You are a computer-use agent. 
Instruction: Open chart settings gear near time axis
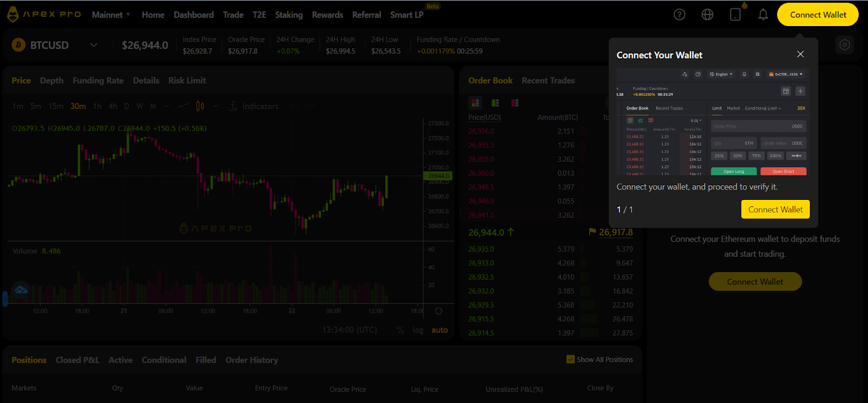pyautogui.click(x=438, y=311)
